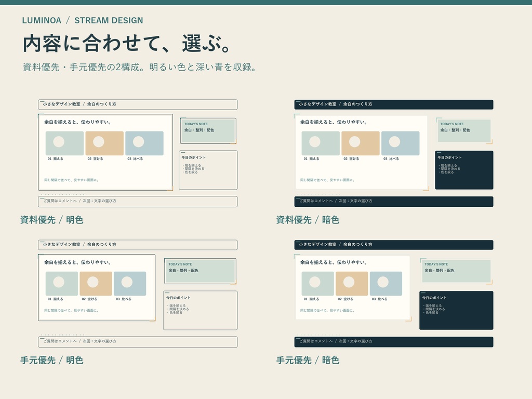This screenshot has height=399, width=532.
Task: Click the 小さなデザイン教室 title bar in 手元優先 / 明色 preview
Action: pyautogui.click(x=138, y=245)
